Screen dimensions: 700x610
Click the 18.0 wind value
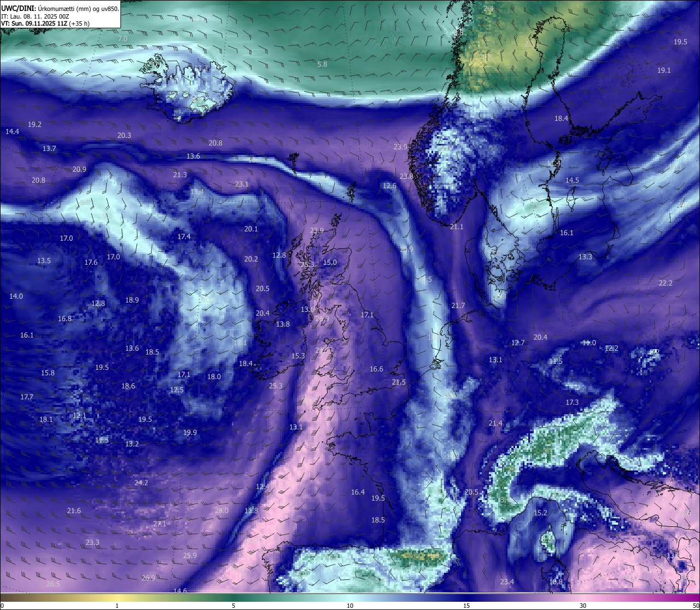[214, 376]
